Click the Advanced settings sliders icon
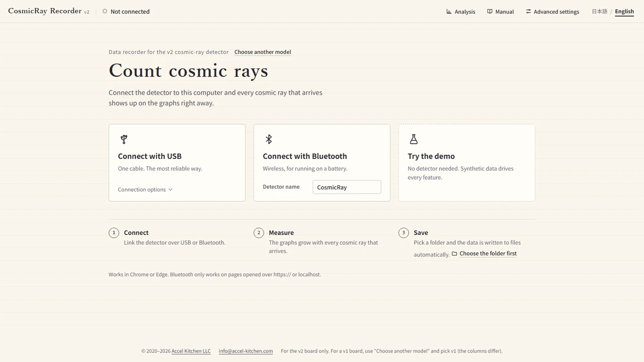Screen dimensions: 644x362 pos(528,11)
